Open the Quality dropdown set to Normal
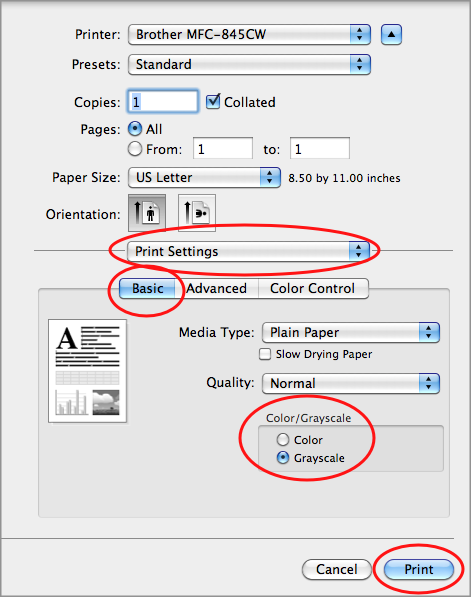This screenshot has width=471, height=597. coord(351,383)
